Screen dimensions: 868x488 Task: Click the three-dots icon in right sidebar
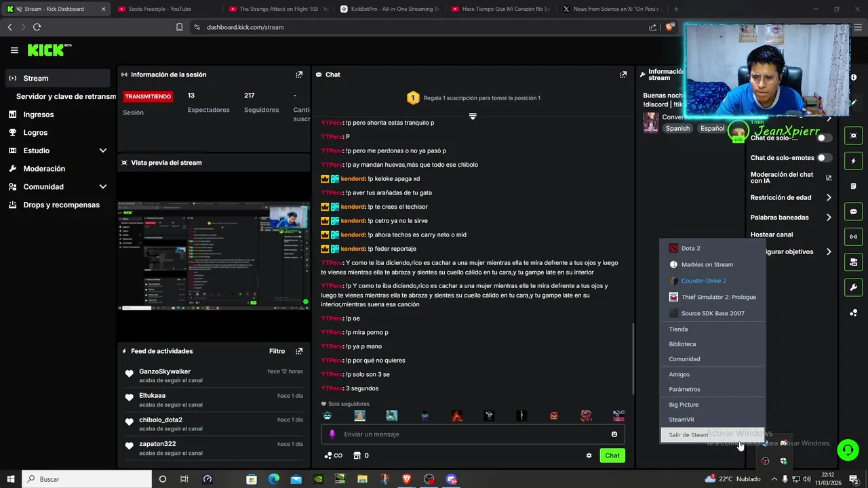(854, 312)
